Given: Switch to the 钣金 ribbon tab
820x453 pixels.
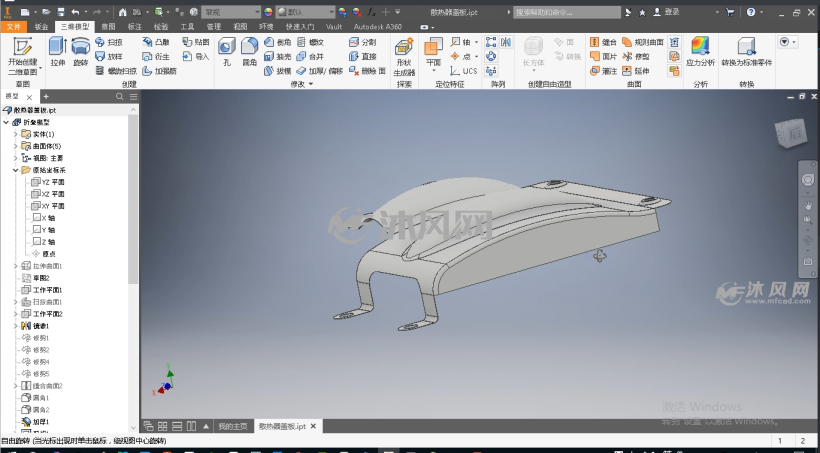Looking at the screenshot, I should coord(41,26).
